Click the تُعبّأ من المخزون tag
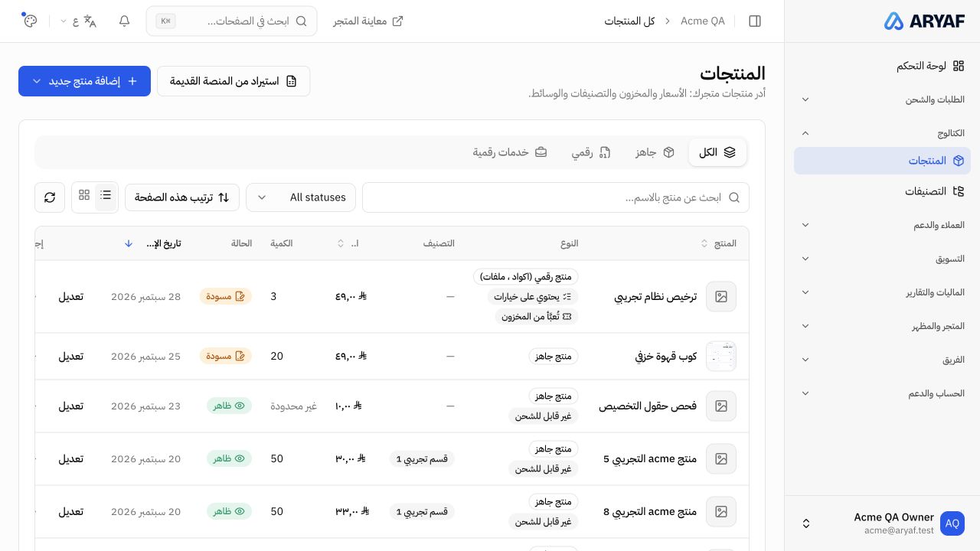 [537, 316]
